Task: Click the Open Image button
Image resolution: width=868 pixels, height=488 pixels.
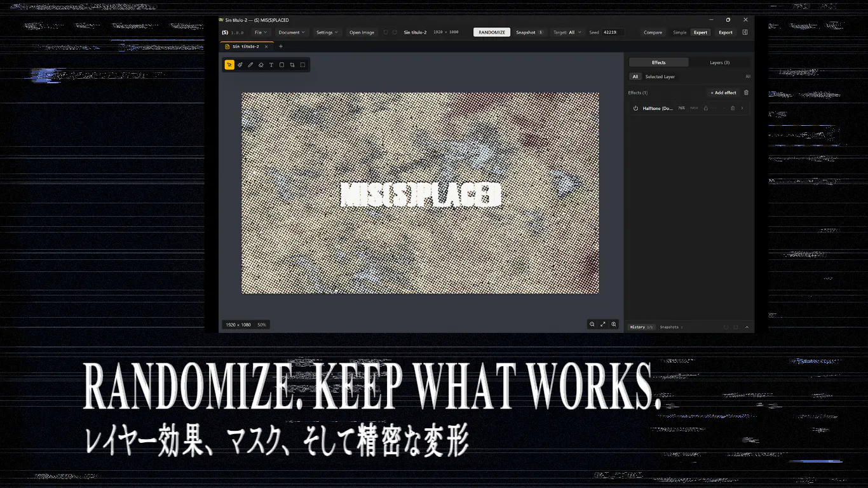Action: 362,32
